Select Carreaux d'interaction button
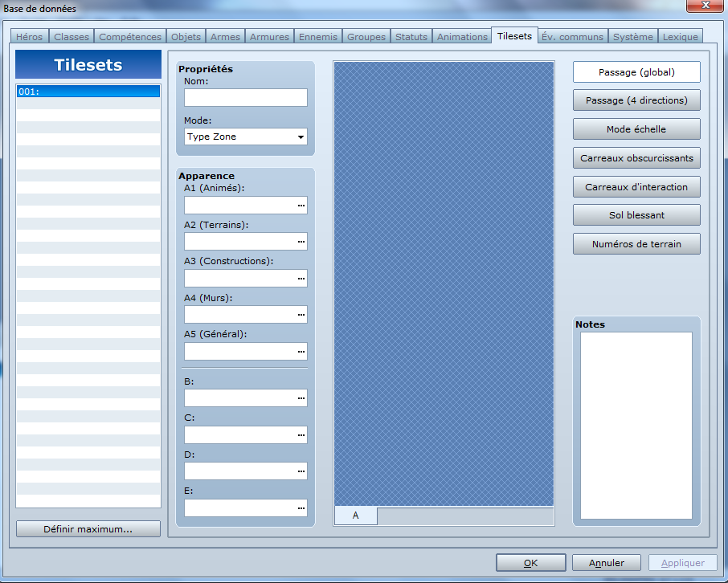Image resolution: width=728 pixels, height=583 pixels. (636, 186)
